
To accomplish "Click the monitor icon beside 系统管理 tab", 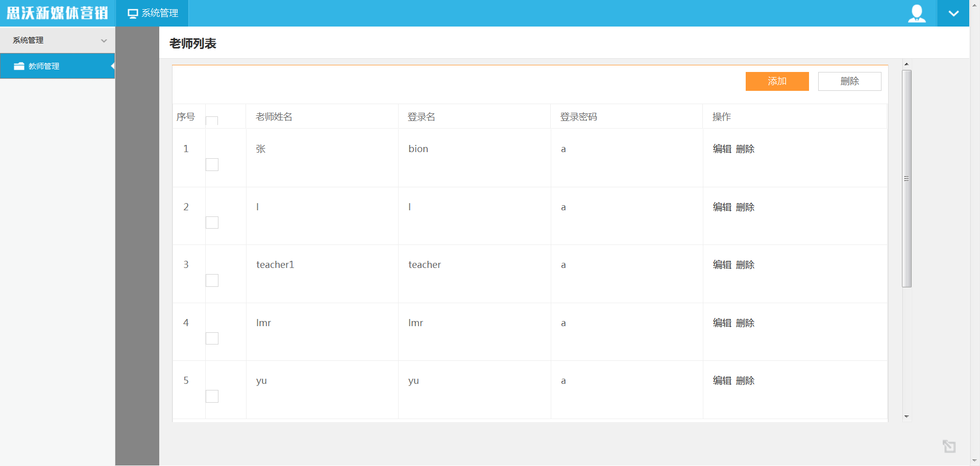I will (133, 13).
